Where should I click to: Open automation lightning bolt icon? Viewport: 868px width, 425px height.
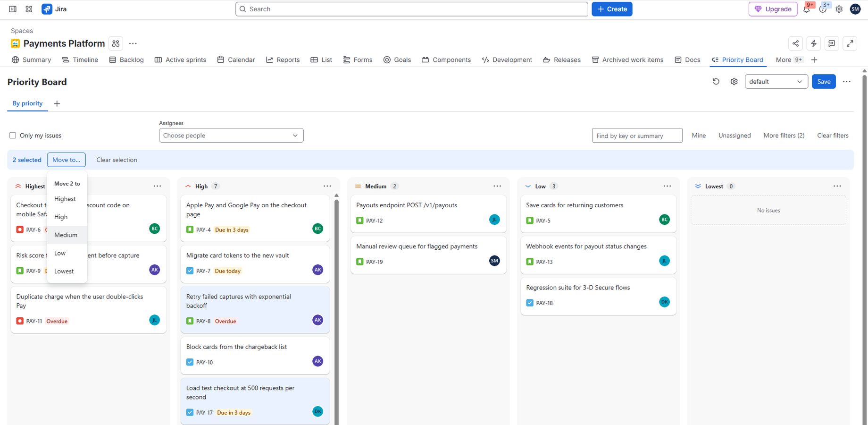814,43
